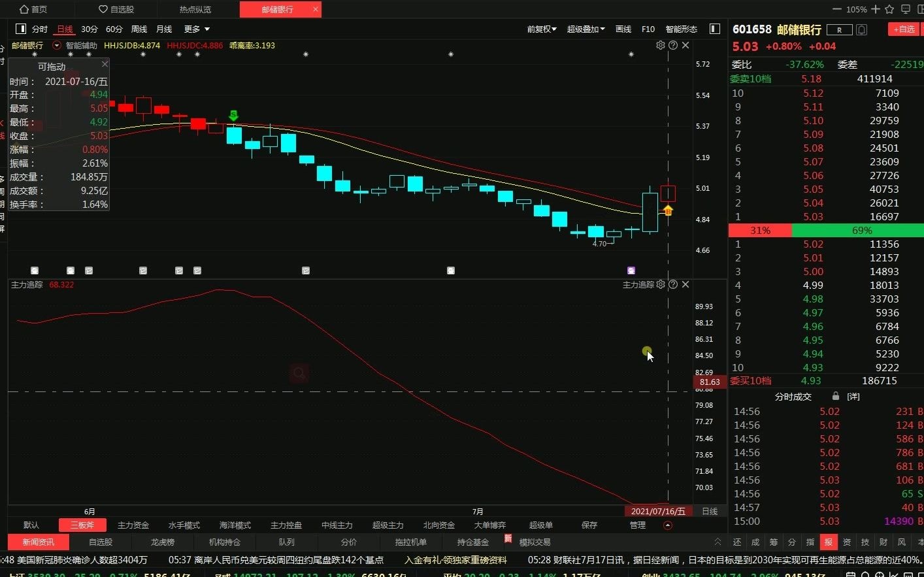This screenshot has height=577, width=924.
Task: Close the 可拖动 data tooltip panel
Action: pos(105,64)
